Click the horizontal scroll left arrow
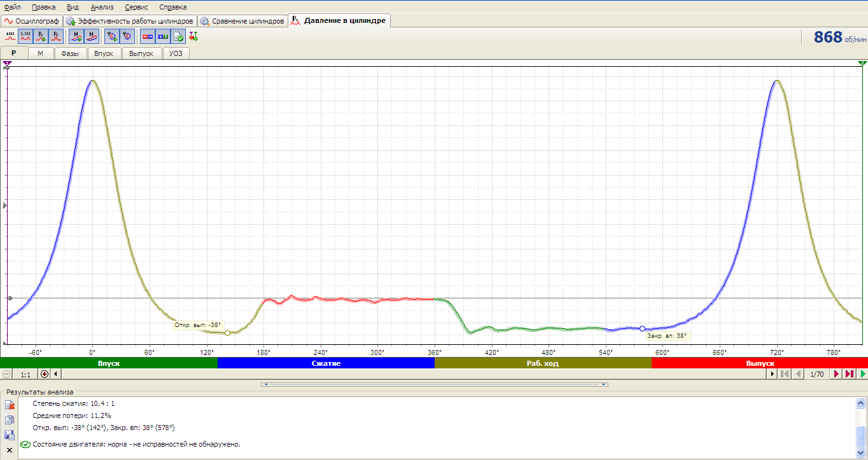Screen dimensions: 868x460 click(x=56, y=374)
